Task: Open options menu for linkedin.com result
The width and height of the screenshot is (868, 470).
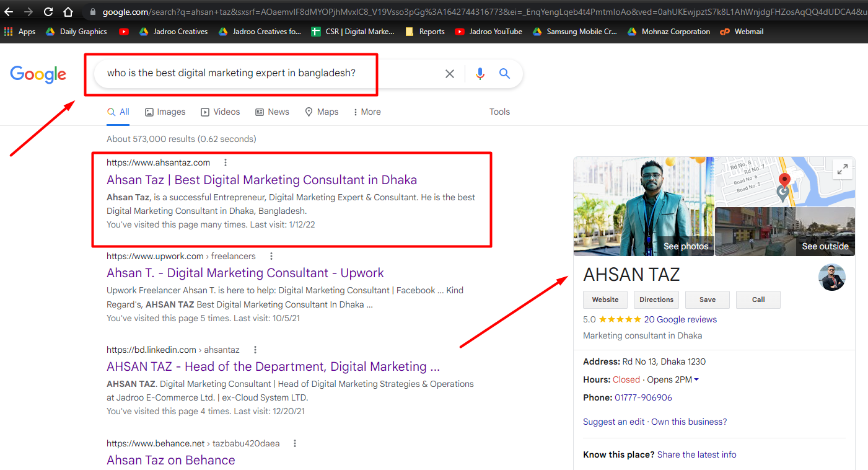Action: click(255, 350)
